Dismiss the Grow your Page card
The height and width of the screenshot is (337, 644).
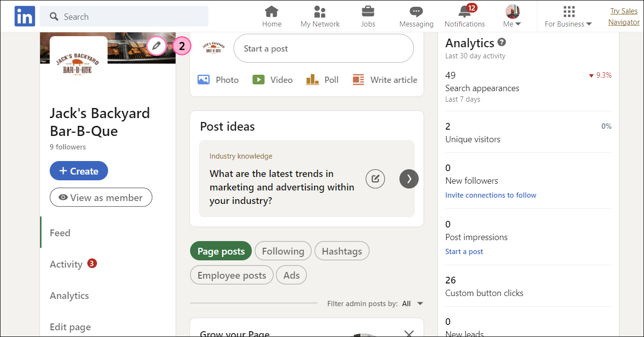(409, 333)
